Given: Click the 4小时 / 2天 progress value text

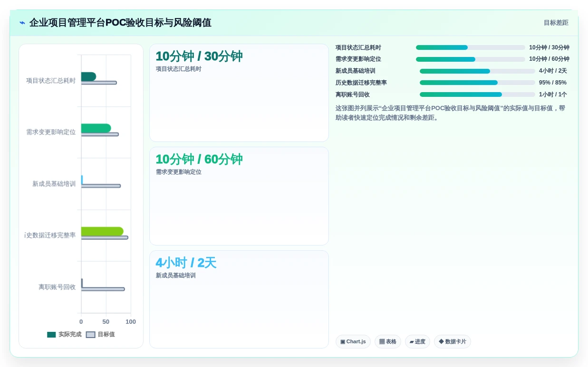Looking at the screenshot, I should pos(553,71).
